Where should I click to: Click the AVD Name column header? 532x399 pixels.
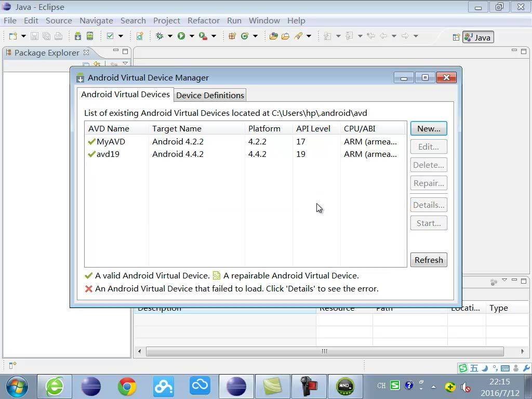coord(117,129)
